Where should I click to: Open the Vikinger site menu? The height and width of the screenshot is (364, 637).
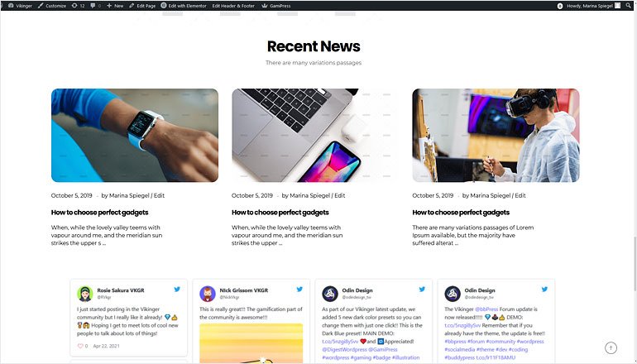coord(20,6)
